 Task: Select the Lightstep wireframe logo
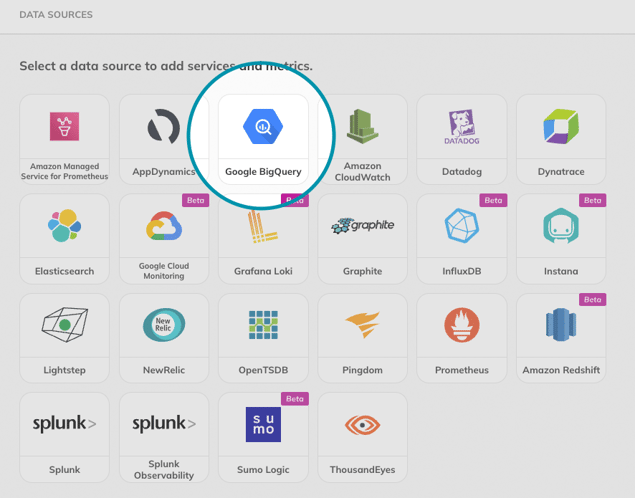click(x=65, y=325)
